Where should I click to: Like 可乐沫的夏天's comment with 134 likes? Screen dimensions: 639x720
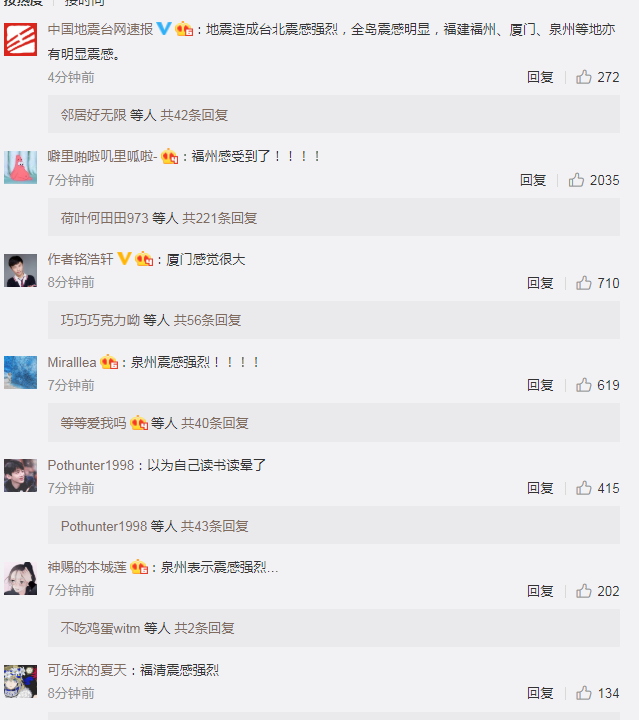pos(584,692)
